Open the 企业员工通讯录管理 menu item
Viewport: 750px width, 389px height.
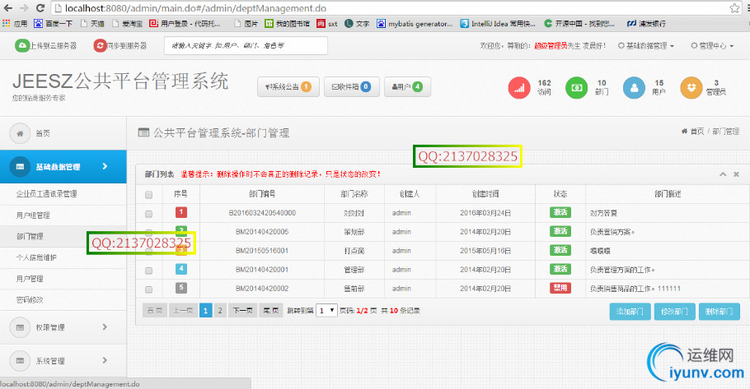click(x=46, y=194)
